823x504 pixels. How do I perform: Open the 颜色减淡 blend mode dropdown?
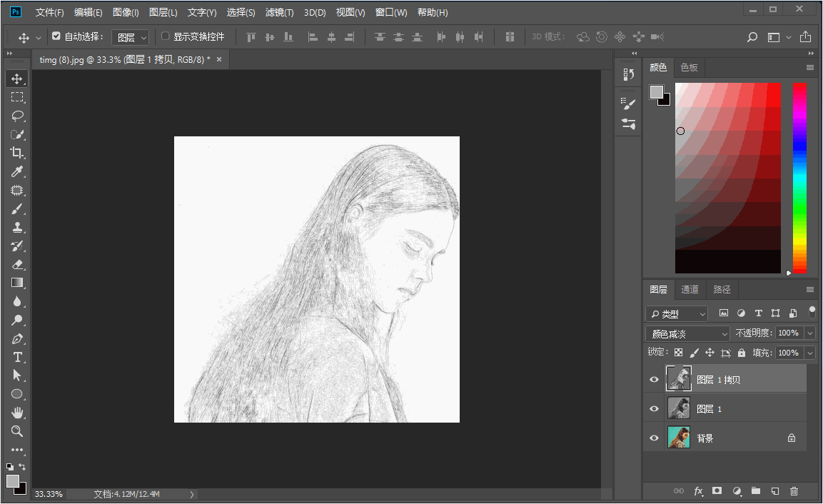point(687,333)
